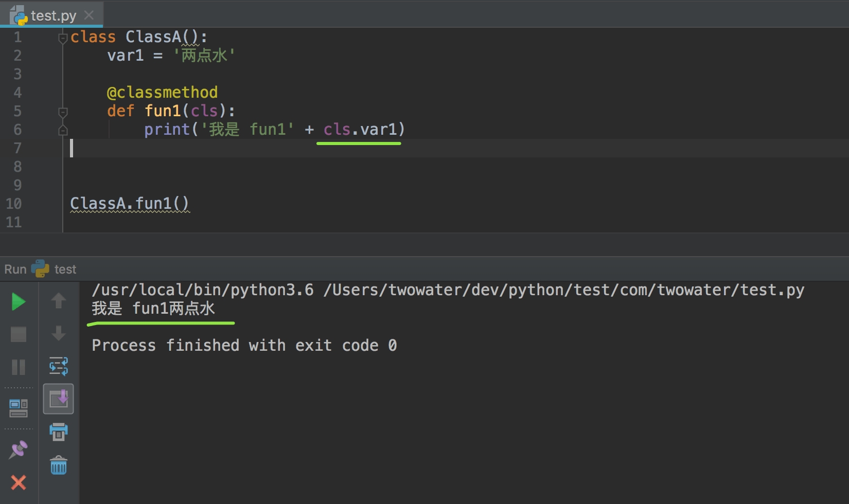
Task: Click the test.py file path in console
Action: [x=563, y=290]
